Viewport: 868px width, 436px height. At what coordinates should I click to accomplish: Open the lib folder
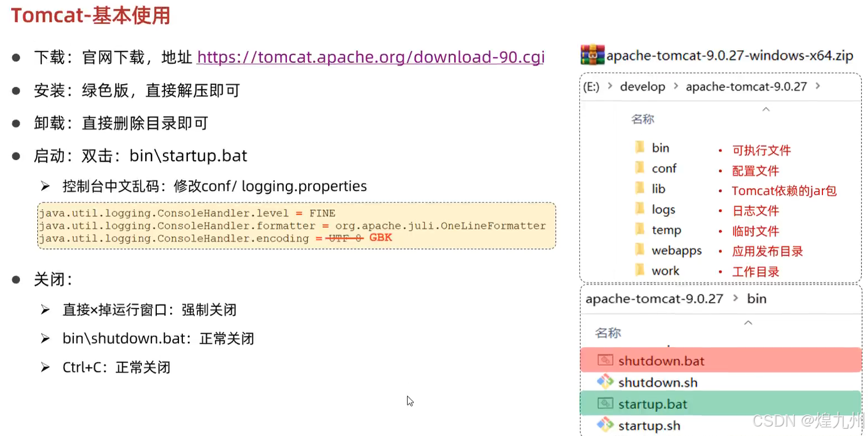(x=659, y=189)
